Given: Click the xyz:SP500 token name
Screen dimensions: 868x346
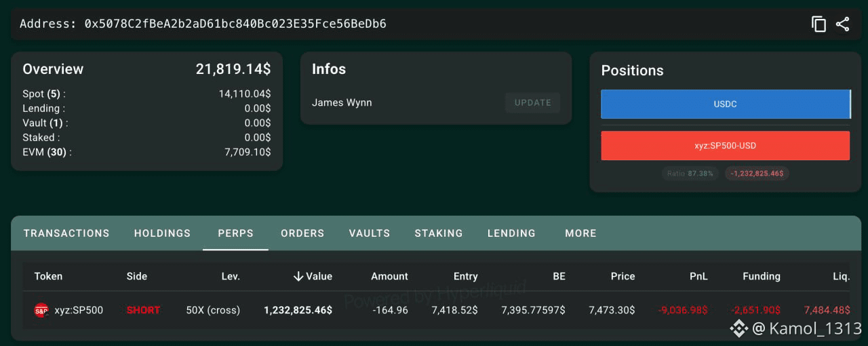Looking at the screenshot, I should [x=79, y=310].
